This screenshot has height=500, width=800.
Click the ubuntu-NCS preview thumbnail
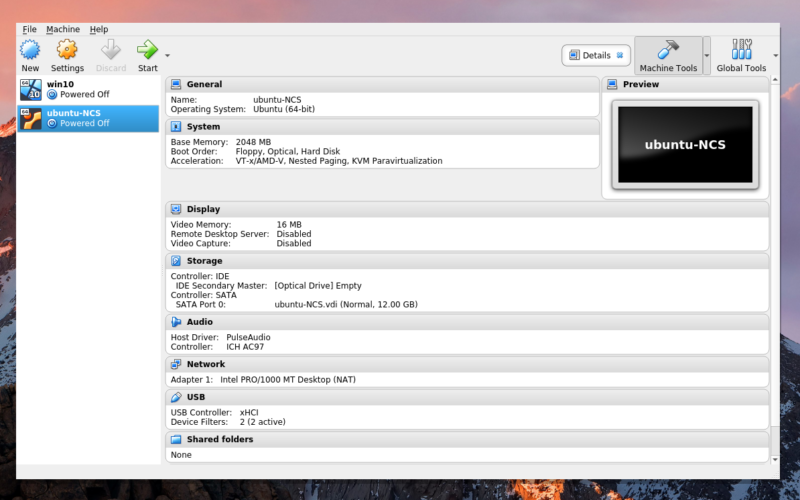[685, 145]
